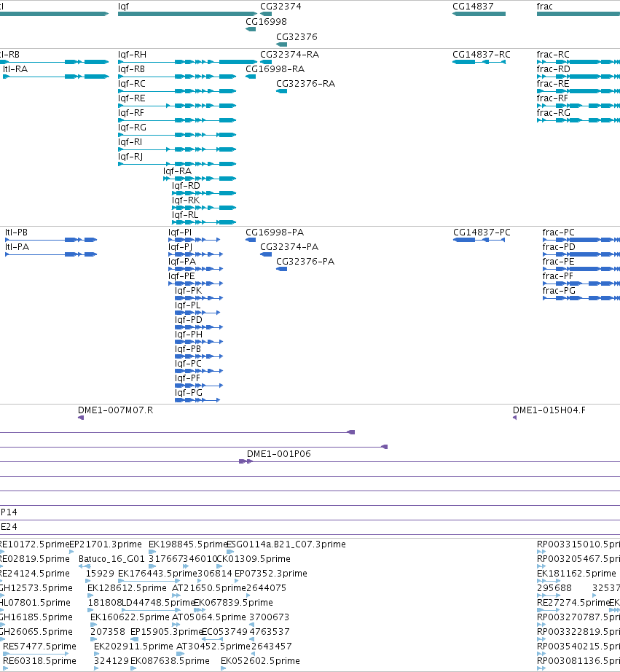Click frac-PD protein label

[559, 247]
